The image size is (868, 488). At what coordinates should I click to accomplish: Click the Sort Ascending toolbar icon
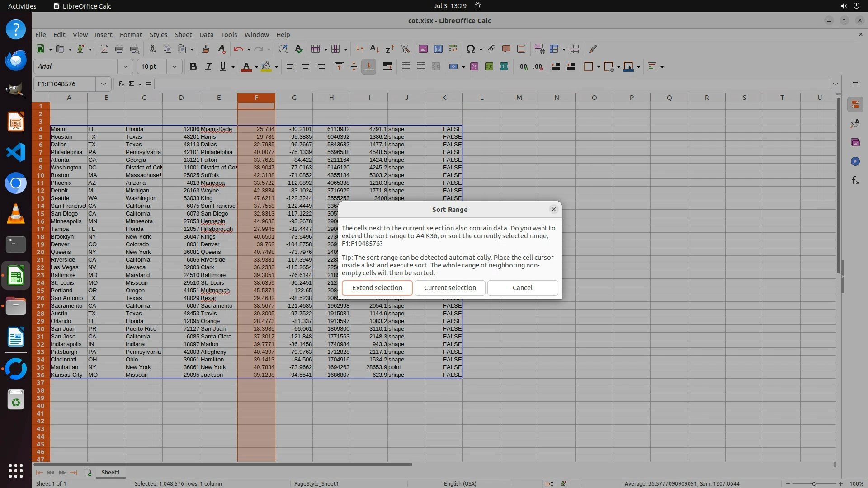(374, 49)
